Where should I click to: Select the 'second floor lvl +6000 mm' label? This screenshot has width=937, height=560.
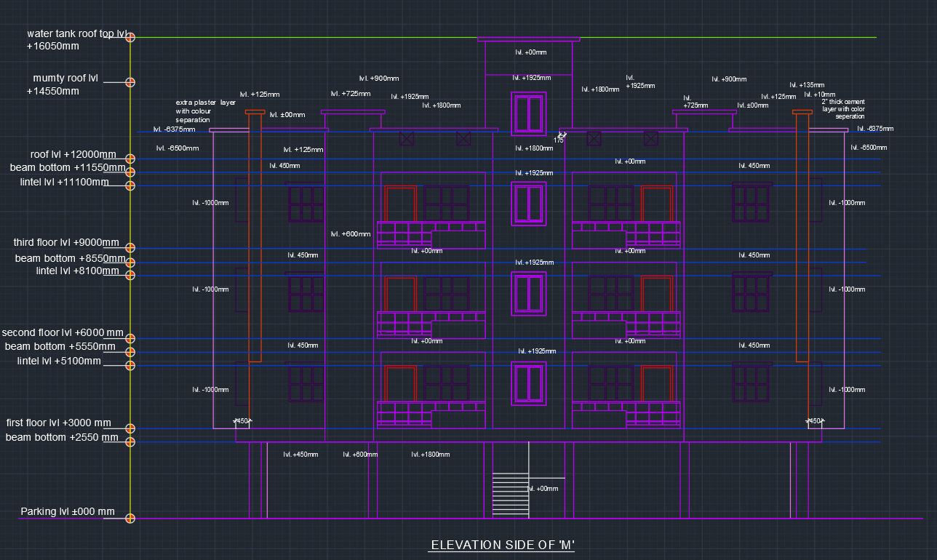coord(63,332)
